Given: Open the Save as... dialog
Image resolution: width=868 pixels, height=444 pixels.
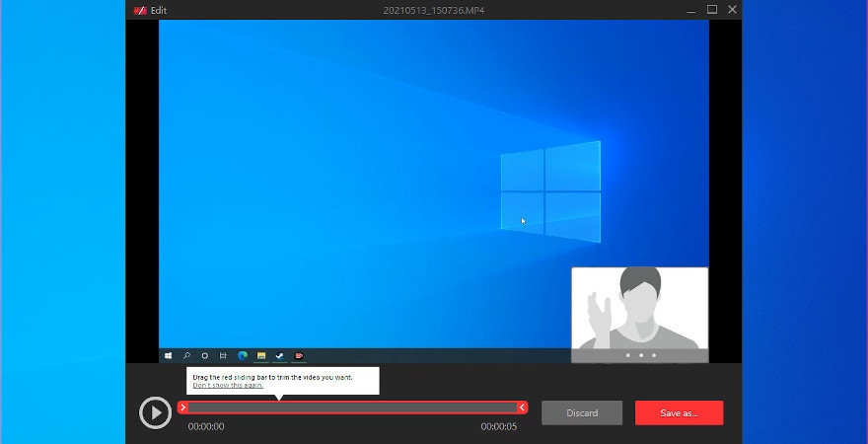Looking at the screenshot, I should tap(679, 413).
